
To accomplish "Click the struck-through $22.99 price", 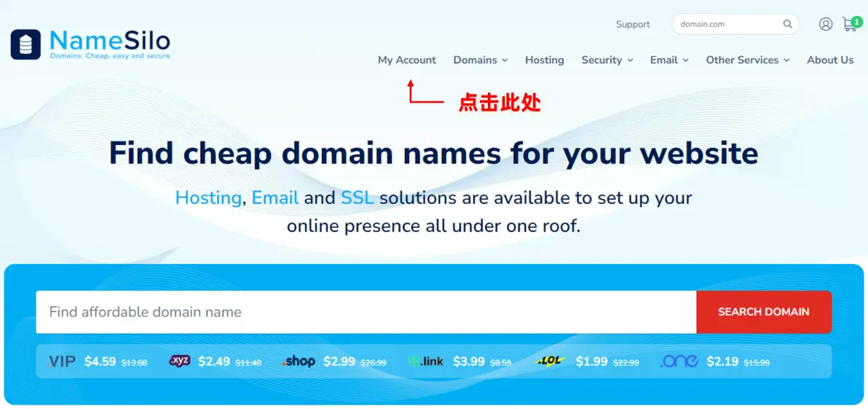I will coord(626,363).
